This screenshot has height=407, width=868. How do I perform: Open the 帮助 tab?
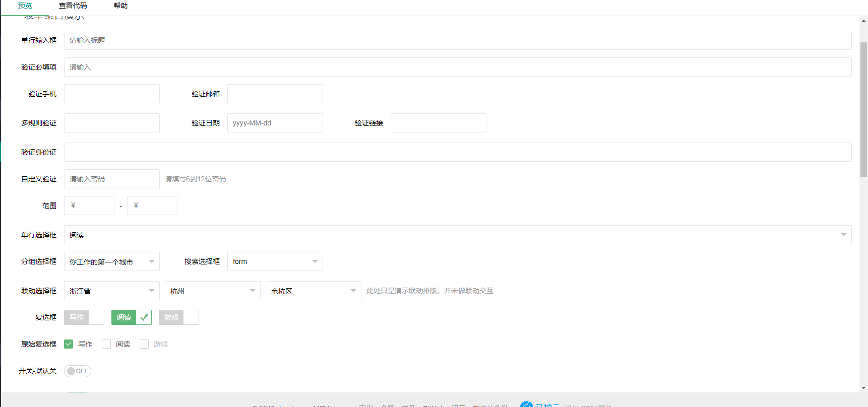click(120, 6)
